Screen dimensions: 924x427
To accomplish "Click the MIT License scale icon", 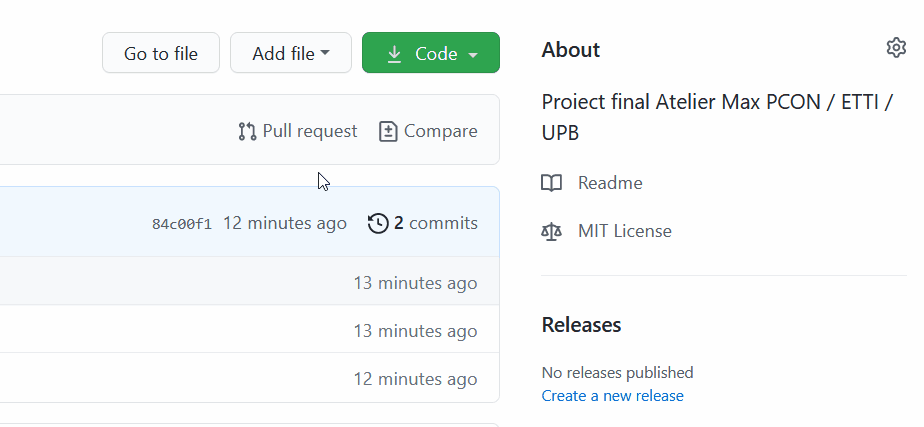I will coord(551,231).
